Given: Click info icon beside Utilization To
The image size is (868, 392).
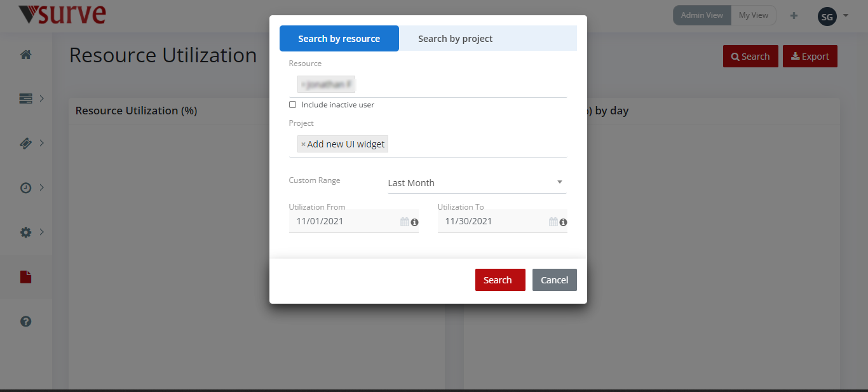Looking at the screenshot, I should pyautogui.click(x=564, y=222).
